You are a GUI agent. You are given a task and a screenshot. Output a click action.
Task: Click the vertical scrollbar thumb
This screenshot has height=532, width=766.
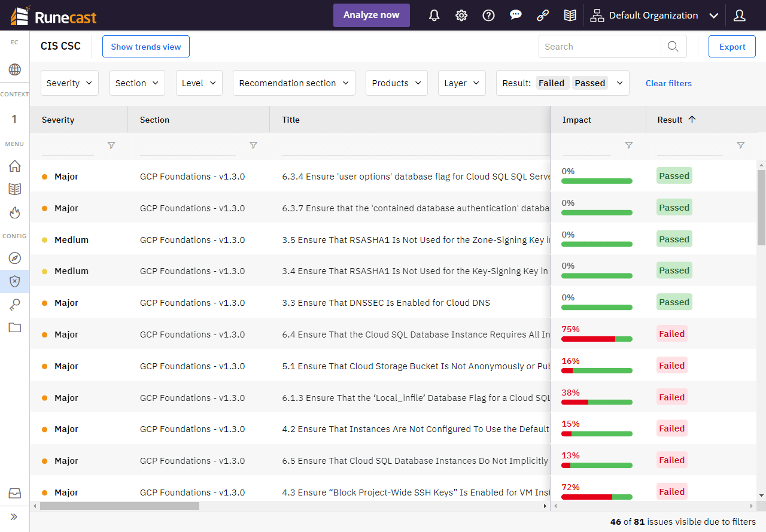coord(761,207)
